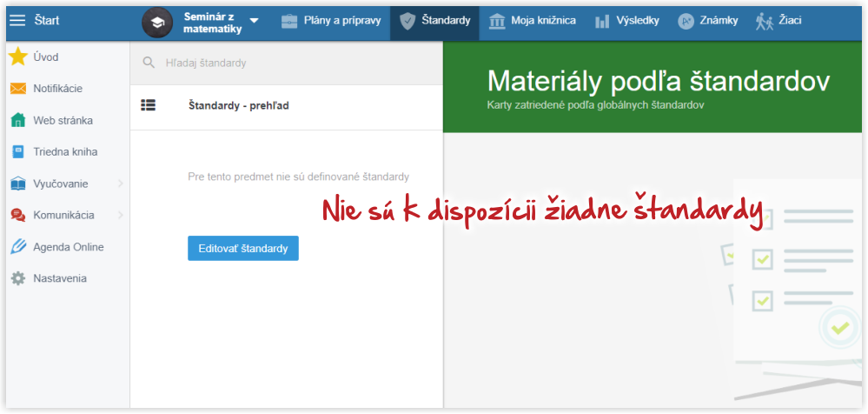Screen dimensions: 868x414
Task: Click the Seminár z matematiky class name
Action: pyautogui.click(x=213, y=23)
